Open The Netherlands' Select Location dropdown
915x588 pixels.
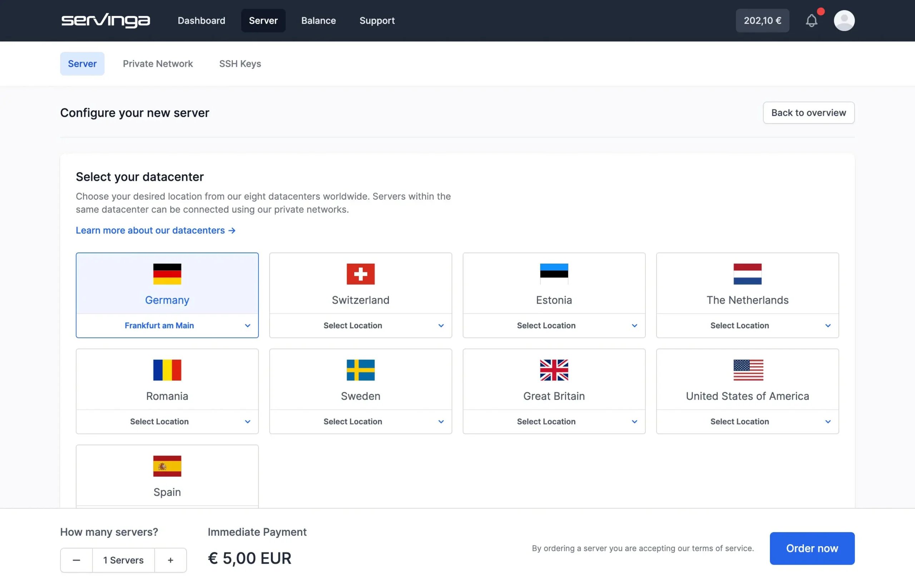748,326
